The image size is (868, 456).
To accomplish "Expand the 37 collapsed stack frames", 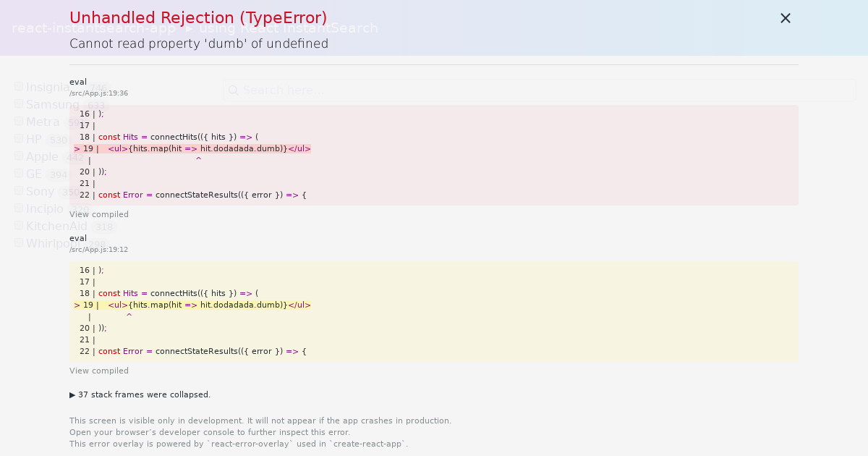I will point(140,394).
